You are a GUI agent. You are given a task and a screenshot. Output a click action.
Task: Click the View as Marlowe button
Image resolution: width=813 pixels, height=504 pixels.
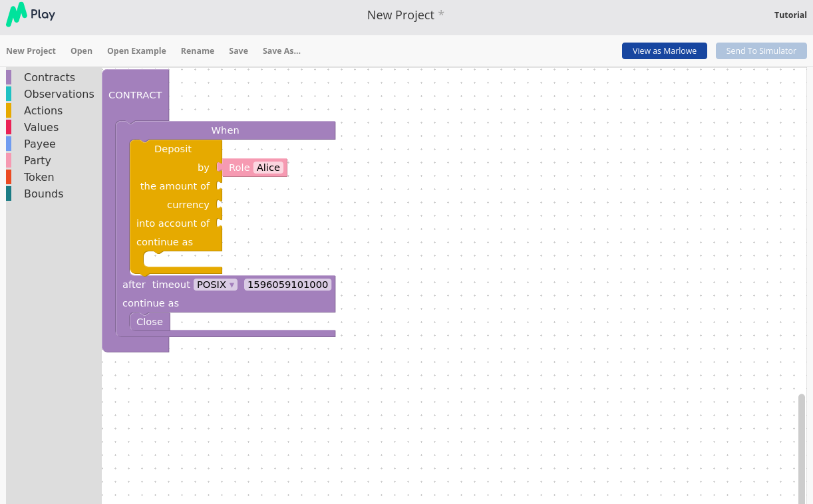click(x=665, y=51)
